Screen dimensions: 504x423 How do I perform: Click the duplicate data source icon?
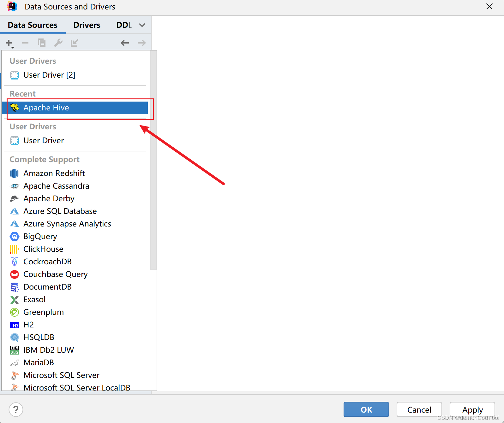pos(42,43)
